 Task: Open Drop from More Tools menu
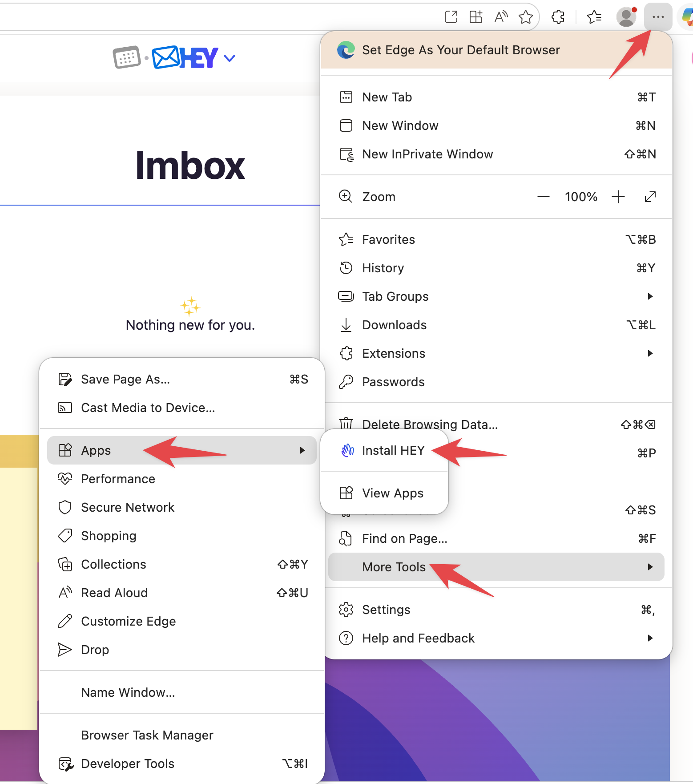pos(182,650)
